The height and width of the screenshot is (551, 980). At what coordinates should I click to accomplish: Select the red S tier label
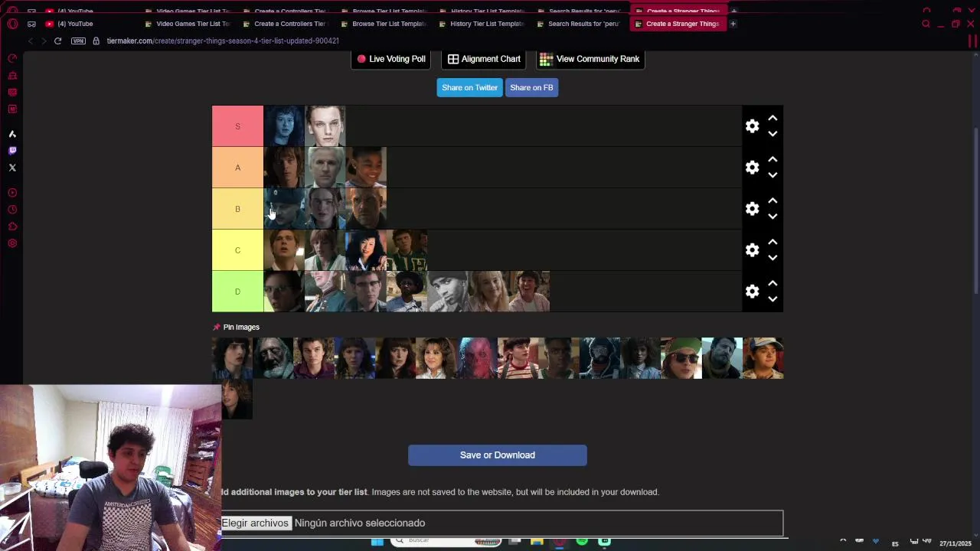click(x=237, y=126)
